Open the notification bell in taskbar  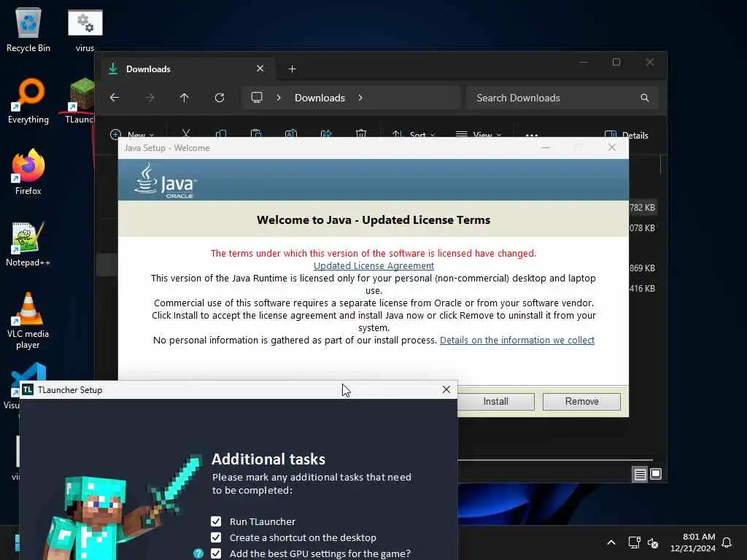tap(727, 542)
